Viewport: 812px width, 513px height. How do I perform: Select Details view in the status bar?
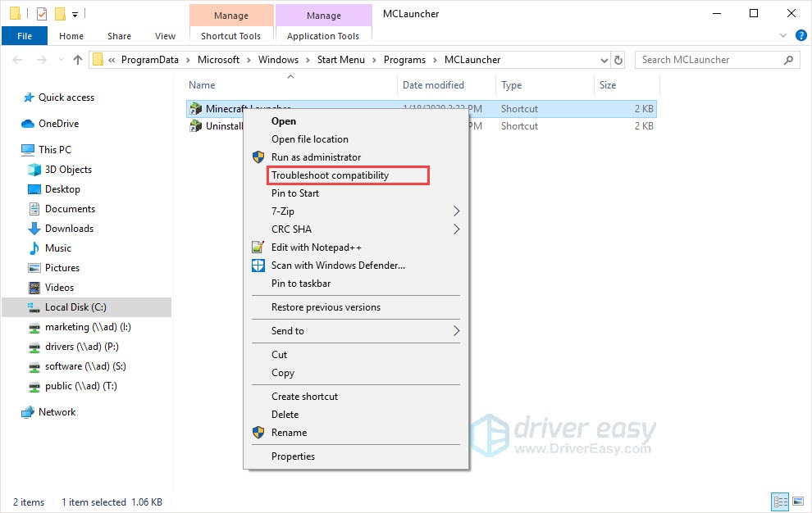(x=780, y=502)
